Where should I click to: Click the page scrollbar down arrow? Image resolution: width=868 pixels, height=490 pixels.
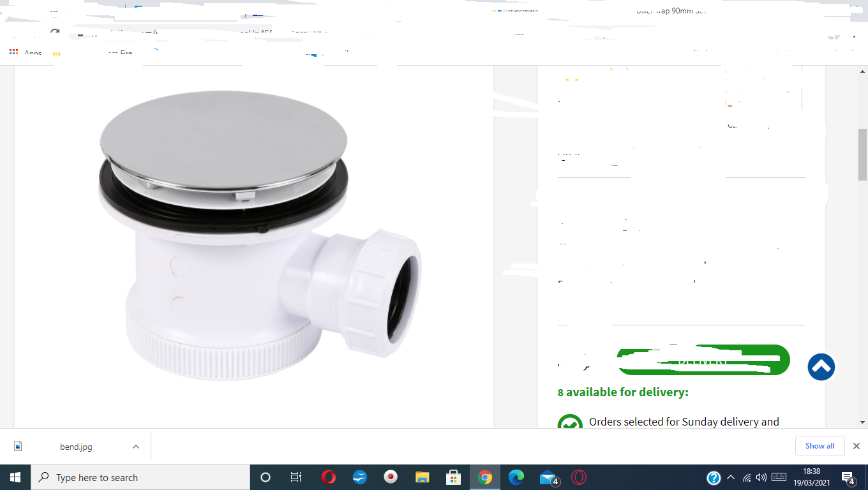click(x=862, y=422)
